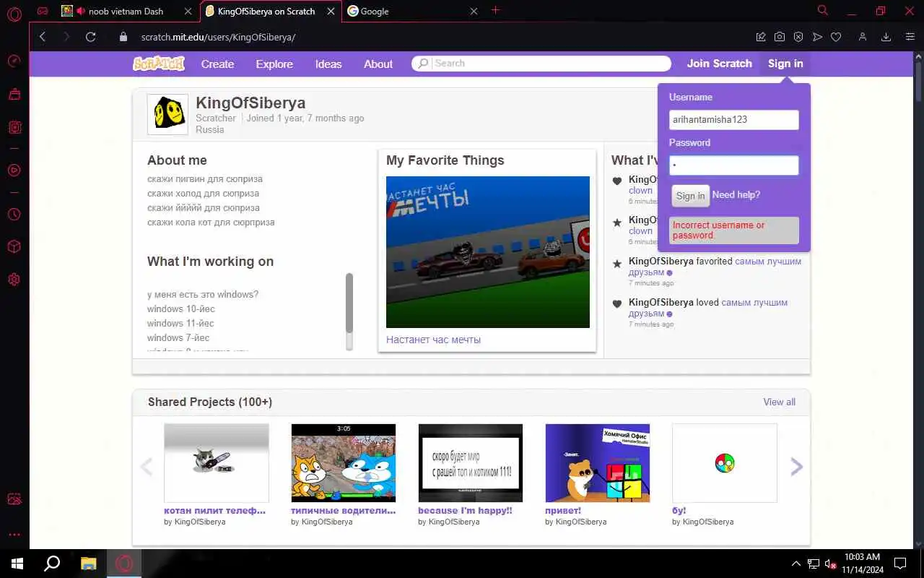Click the Need help? link
The width and height of the screenshot is (924, 578).
click(736, 195)
